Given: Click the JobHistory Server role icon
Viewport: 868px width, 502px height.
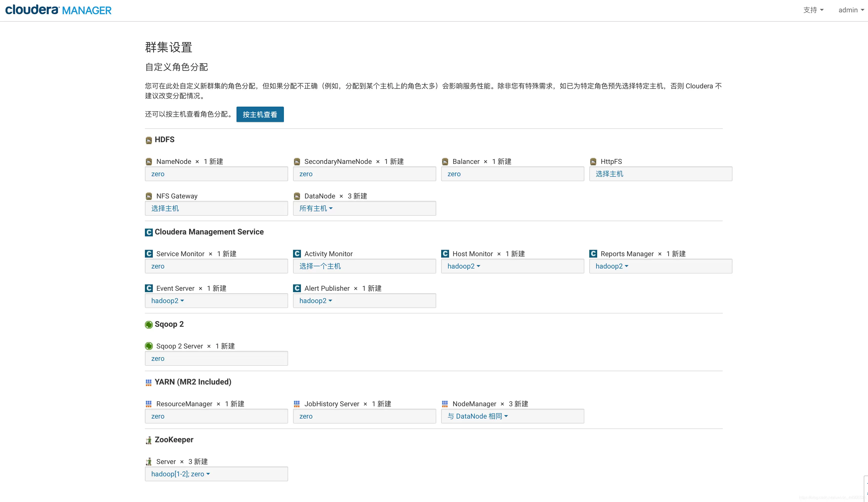Looking at the screenshot, I should coord(297,404).
